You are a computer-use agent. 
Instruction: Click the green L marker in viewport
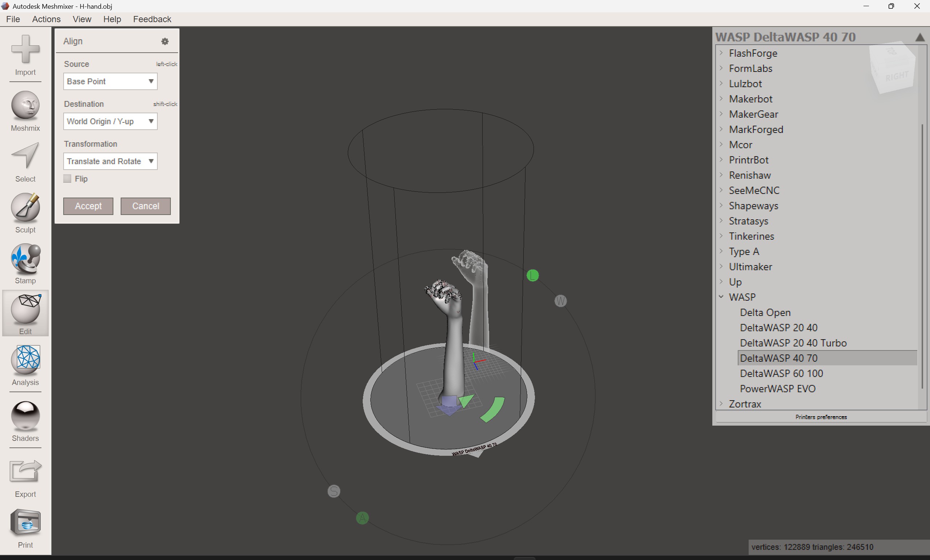click(x=532, y=275)
